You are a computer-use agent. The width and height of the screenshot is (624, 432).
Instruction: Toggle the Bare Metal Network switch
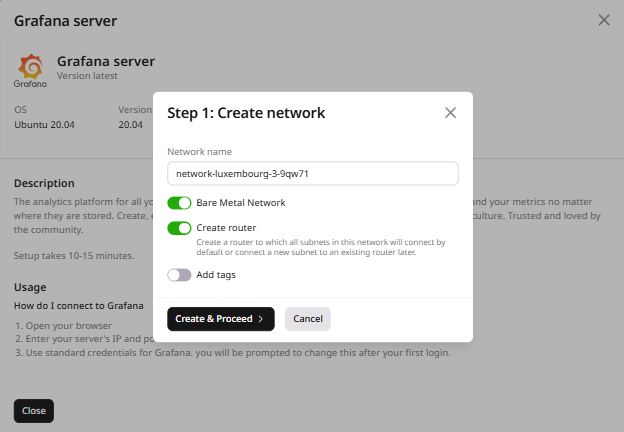tap(179, 203)
